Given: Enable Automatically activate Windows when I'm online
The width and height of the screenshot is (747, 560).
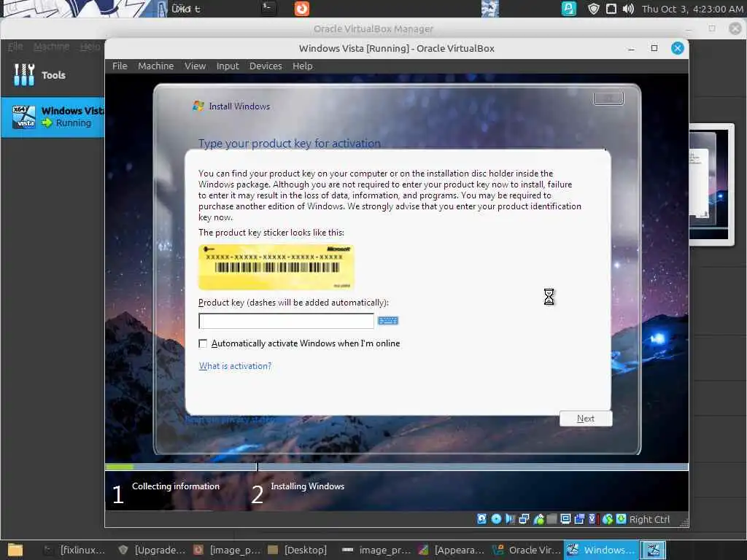Looking at the screenshot, I should coord(203,343).
